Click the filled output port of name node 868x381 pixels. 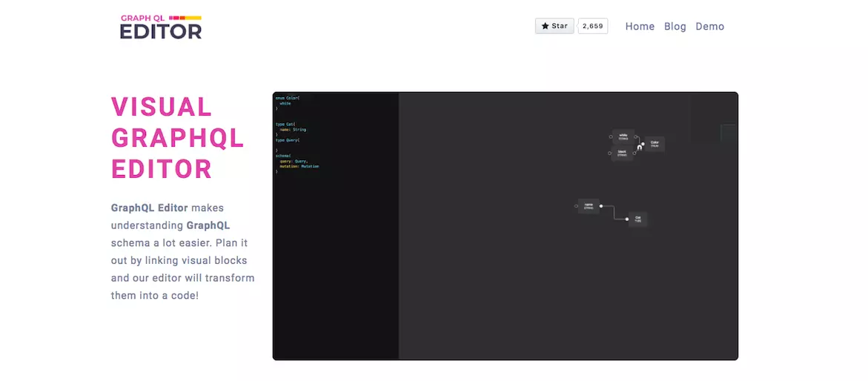tap(601, 206)
